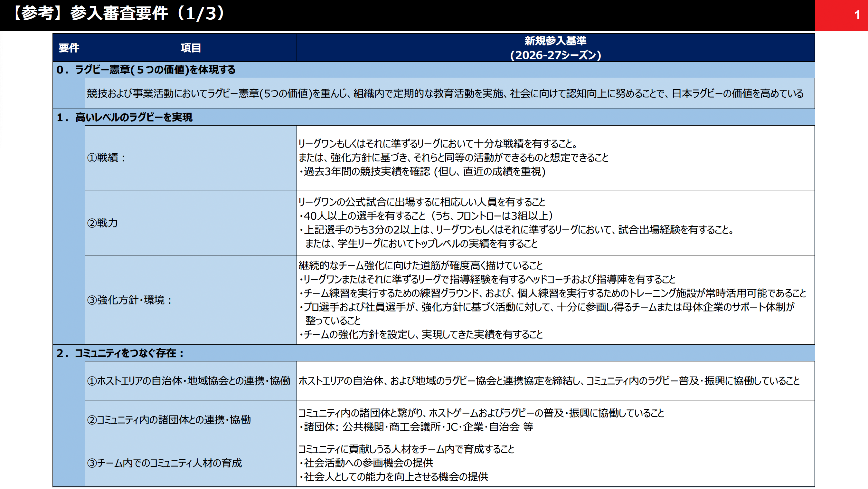Click the bullet チームの強化方針を設定し
Screen dimensions: 868x489
click(420, 335)
